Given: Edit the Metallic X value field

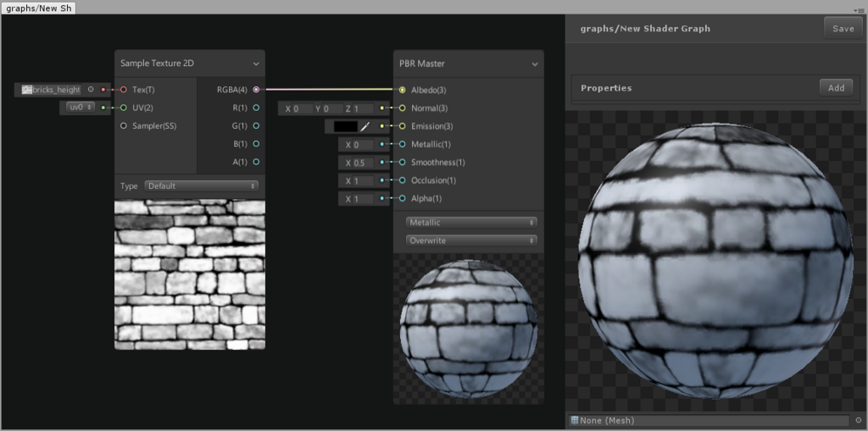Looking at the screenshot, I should point(363,145).
